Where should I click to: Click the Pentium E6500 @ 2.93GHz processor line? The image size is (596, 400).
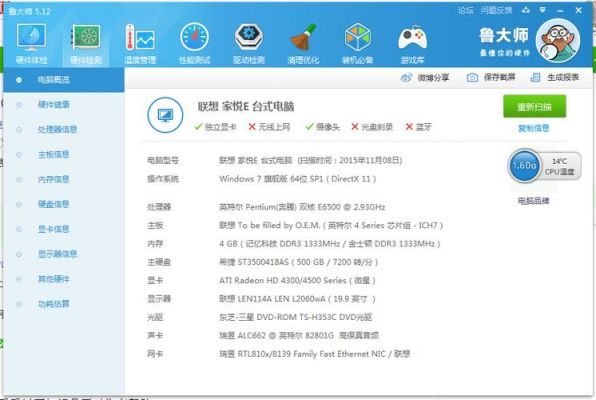tap(302, 207)
